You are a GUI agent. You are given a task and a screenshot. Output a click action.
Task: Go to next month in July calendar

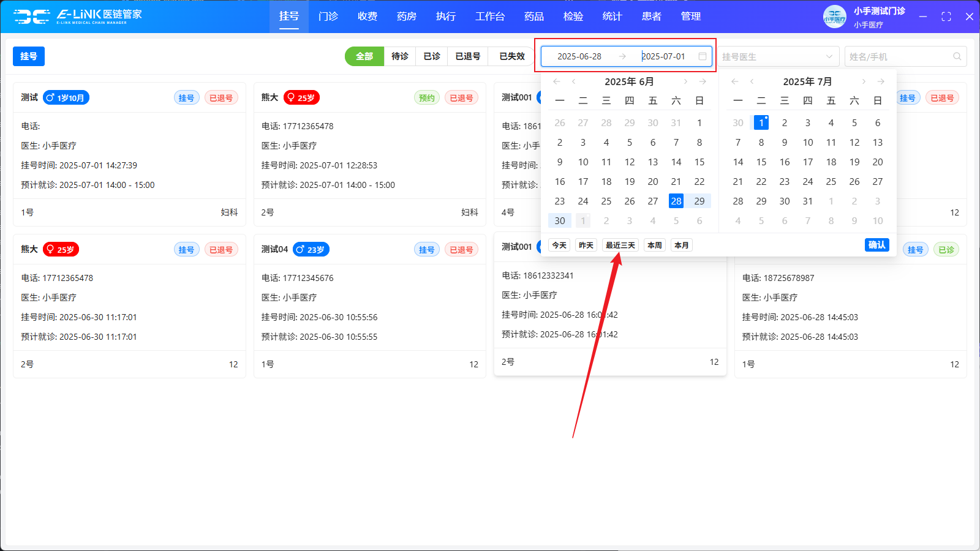tap(864, 81)
